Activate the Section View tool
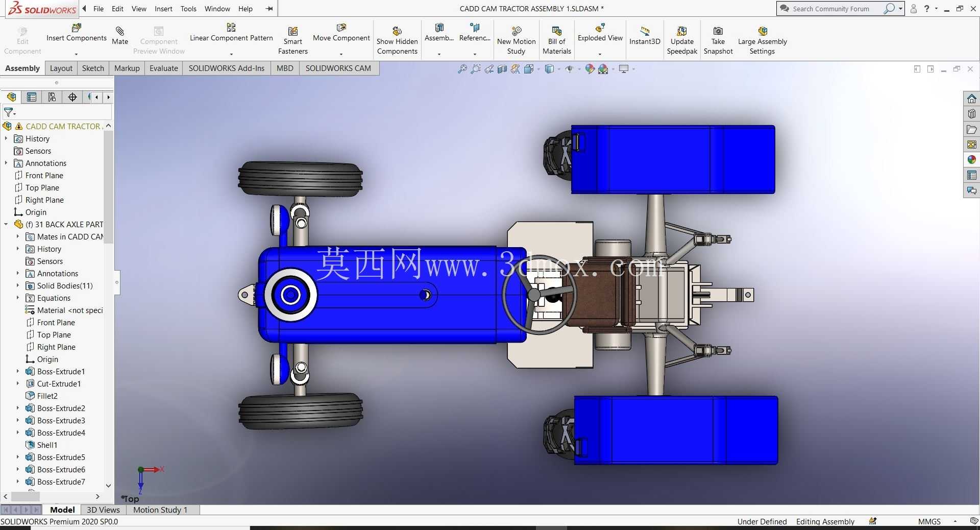980x530 pixels. pyautogui.click(x=502, y=69)
